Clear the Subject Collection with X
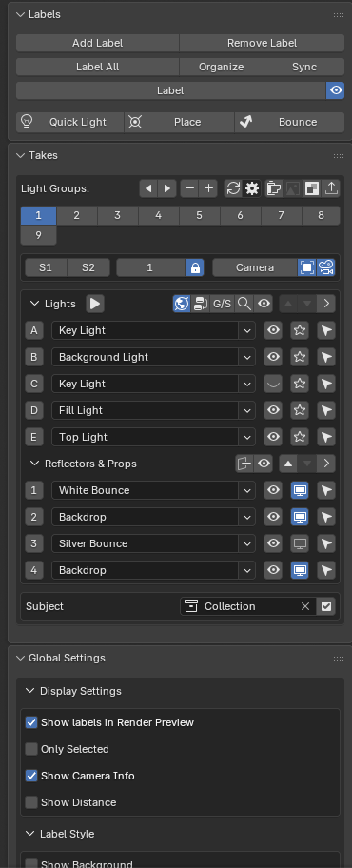352x868 pixels. [305, 606]
